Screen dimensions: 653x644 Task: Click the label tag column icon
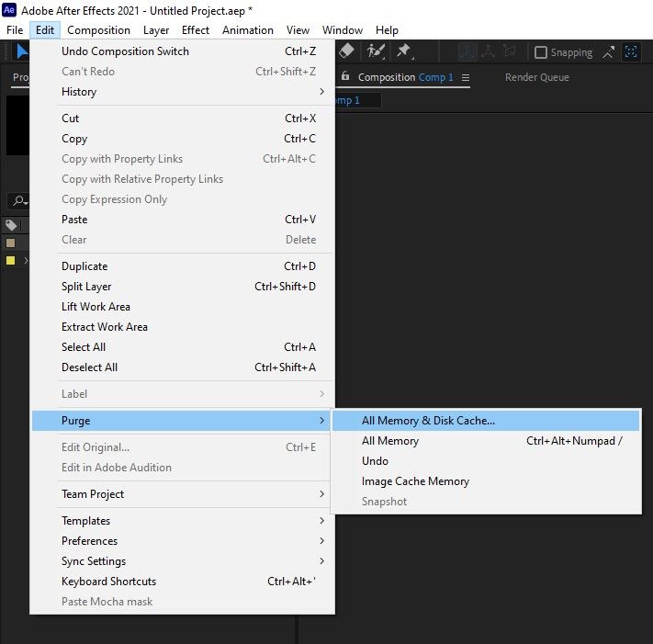[x=11, y=225]
